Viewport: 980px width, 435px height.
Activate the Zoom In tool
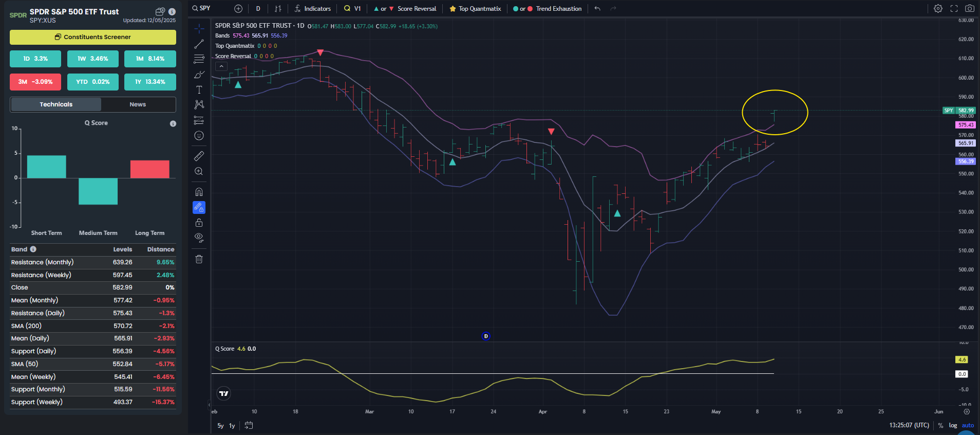click(199, 171)
